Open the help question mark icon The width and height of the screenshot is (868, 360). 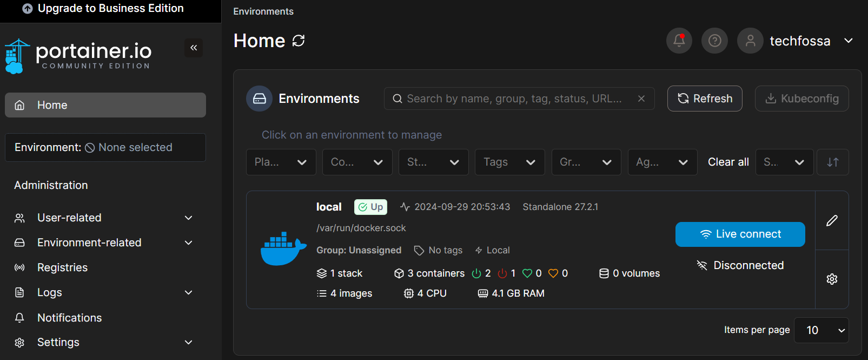(714, 41)
